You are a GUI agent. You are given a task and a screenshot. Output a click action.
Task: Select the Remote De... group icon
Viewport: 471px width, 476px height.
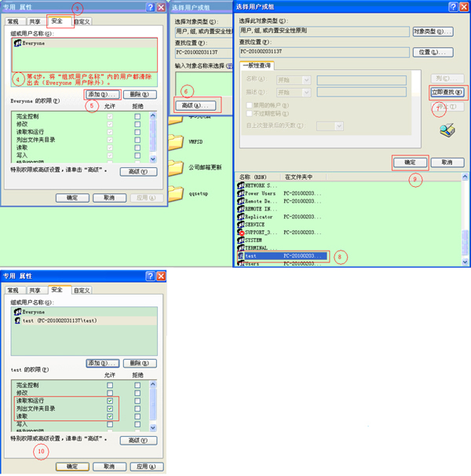(241, 201)
